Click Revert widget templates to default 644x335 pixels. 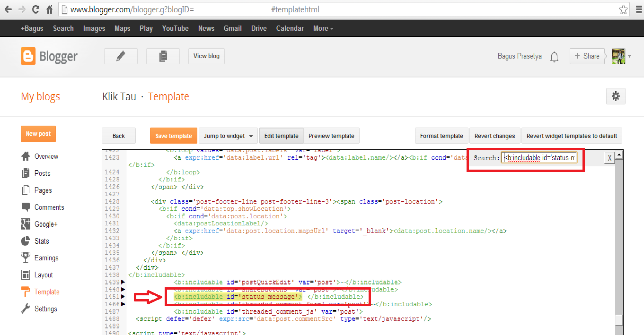click(x=572, y=136)
